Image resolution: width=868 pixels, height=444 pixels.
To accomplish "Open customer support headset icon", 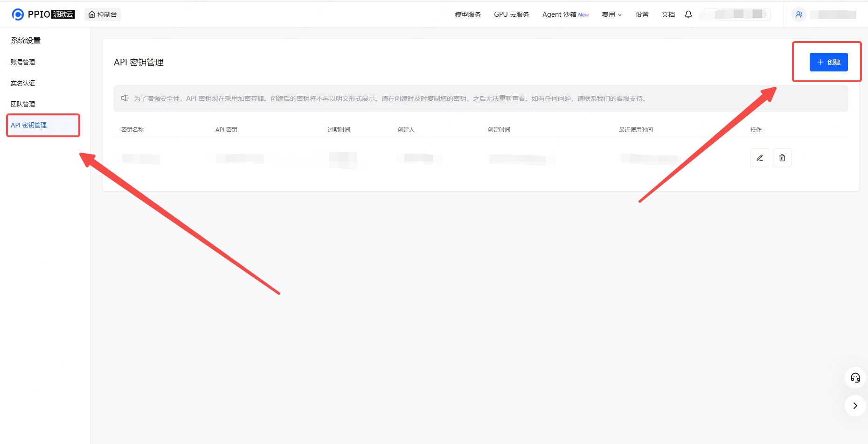I will (855, 378).
